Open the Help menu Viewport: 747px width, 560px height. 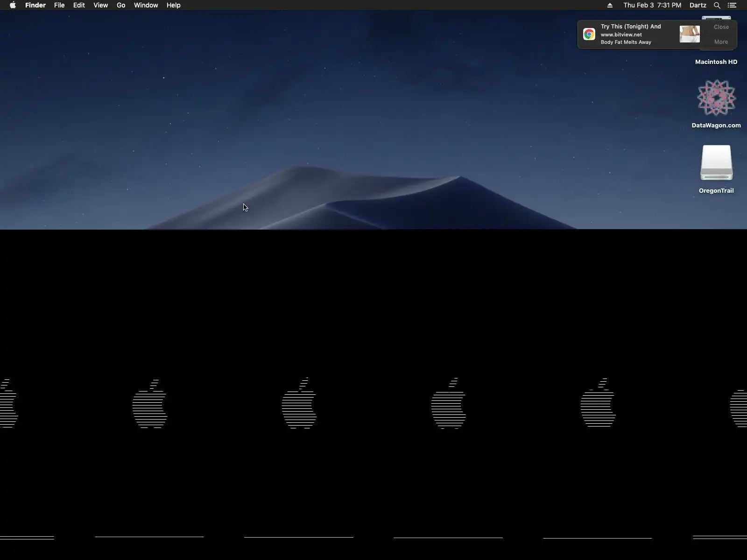(x=174, y=5)
